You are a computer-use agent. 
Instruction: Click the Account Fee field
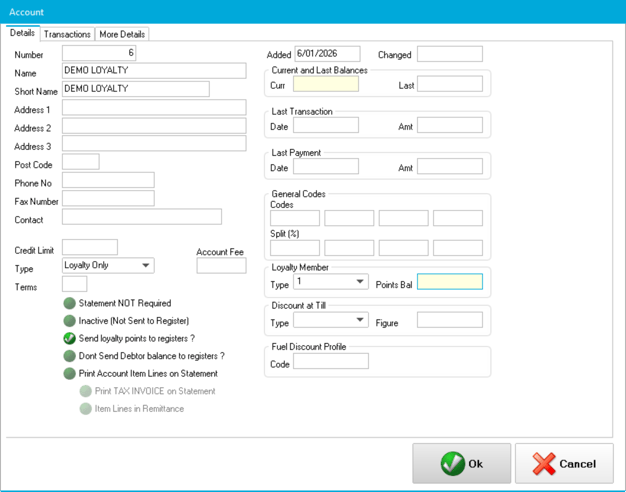[x=221, y=266]
